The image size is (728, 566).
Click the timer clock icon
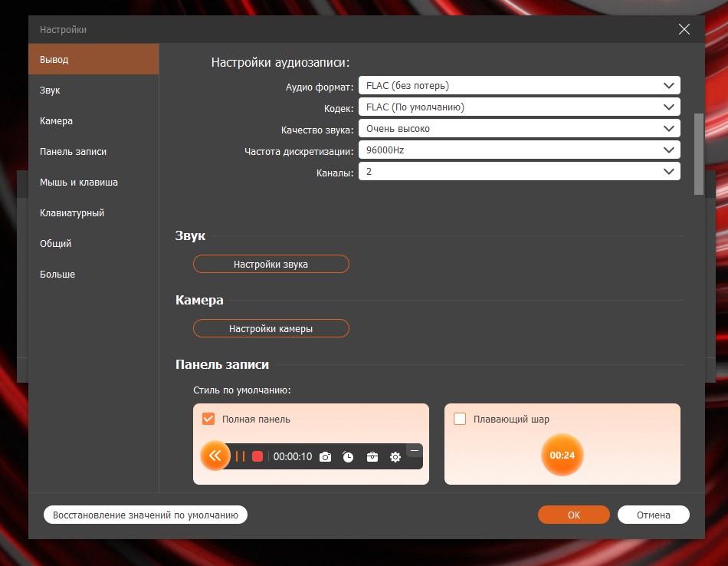[x=348, y=457]
